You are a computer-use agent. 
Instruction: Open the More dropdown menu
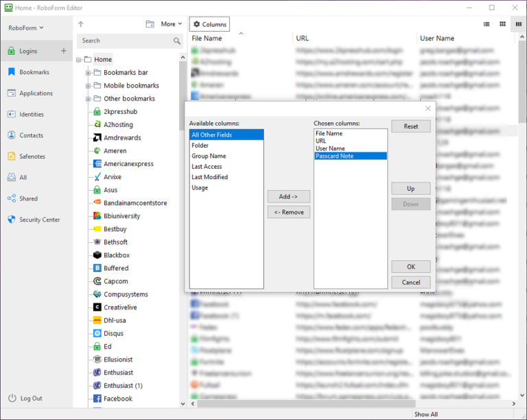pos(172,24)
